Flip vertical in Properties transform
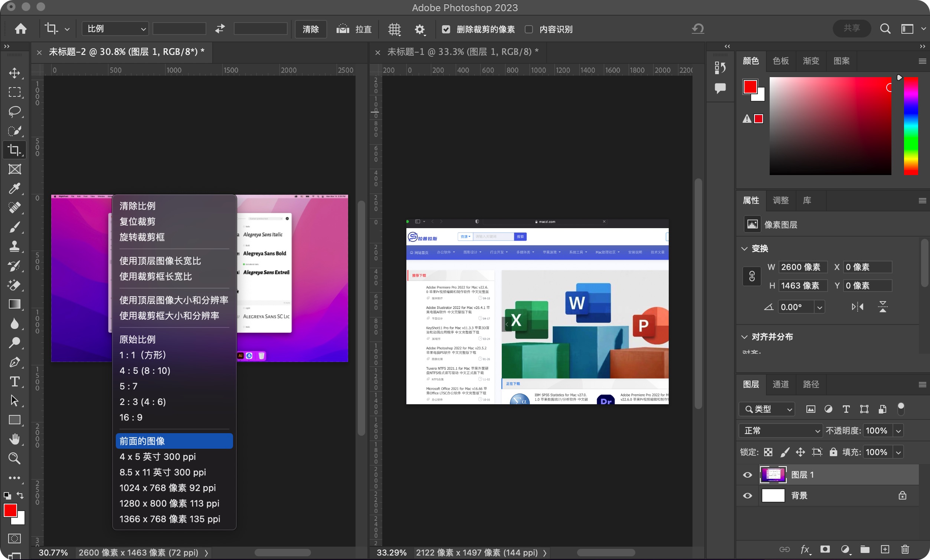This screenshot has width=930, height=560. pyautogui.click(x=882, y=307)
